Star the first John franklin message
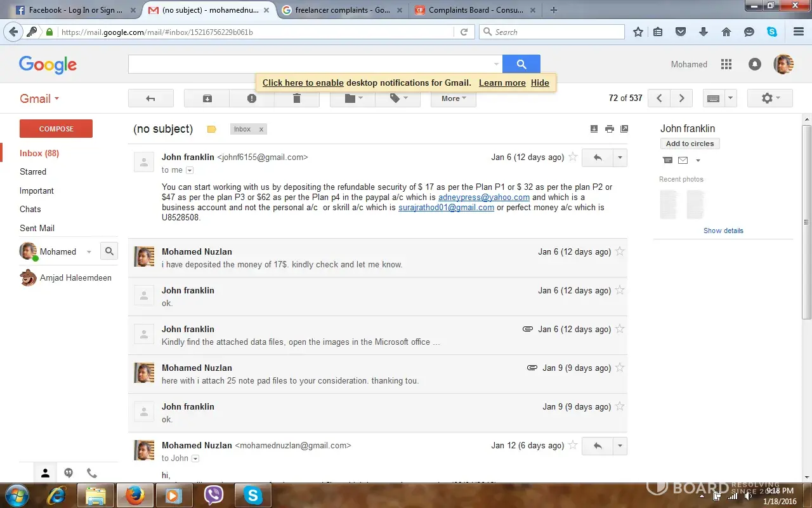 pyautogui.click(x=573, y=157)
